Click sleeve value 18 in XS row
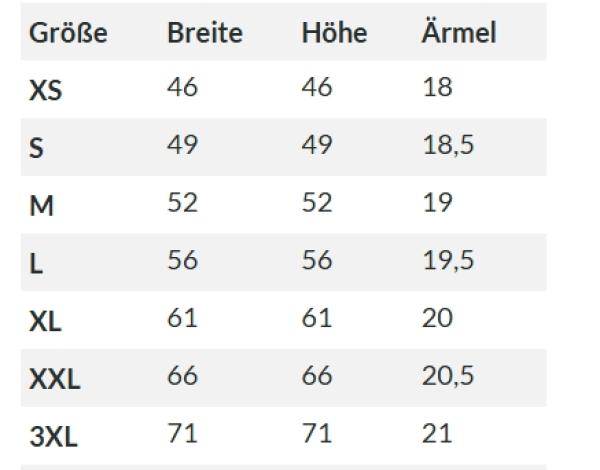 pos(437,87)
